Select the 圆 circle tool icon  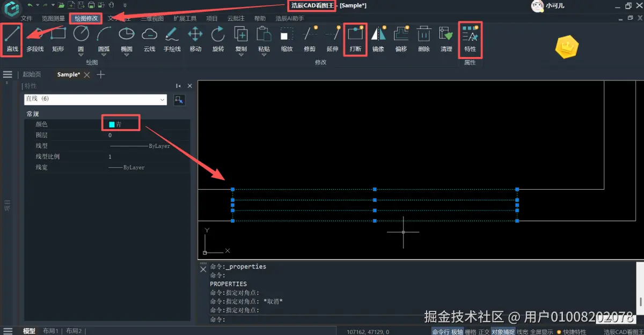tap(81, 34)
